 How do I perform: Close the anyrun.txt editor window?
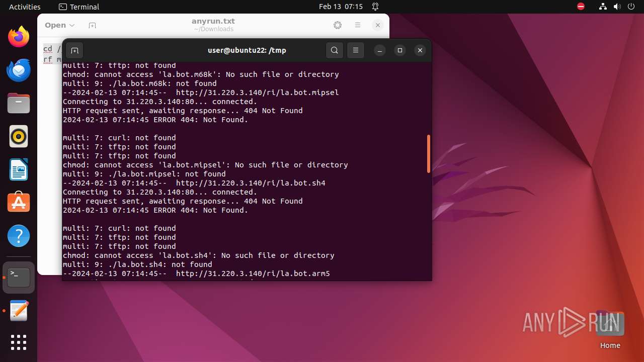(378, 25)
